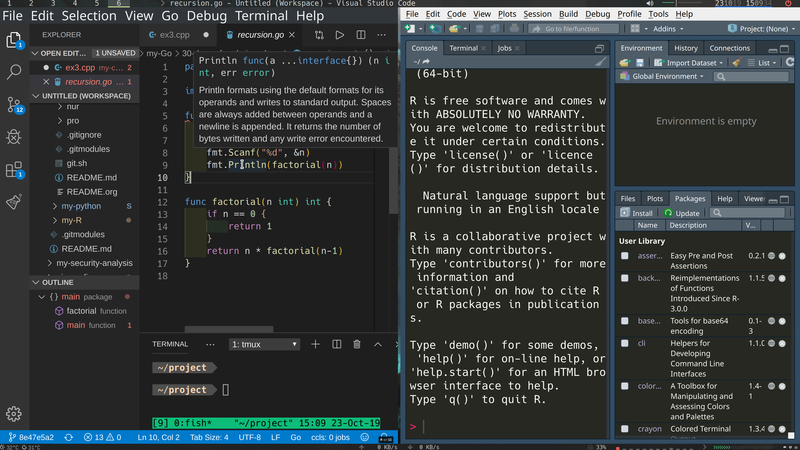Expand the my-security-analysis folder
Viewport: 800px width, 450px height.
coord(50,263)
